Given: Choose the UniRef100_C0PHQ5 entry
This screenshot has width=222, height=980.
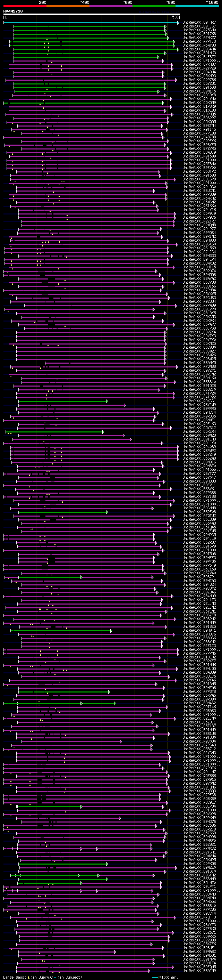Looking at the screenshot, I should [x=199, y=114].
